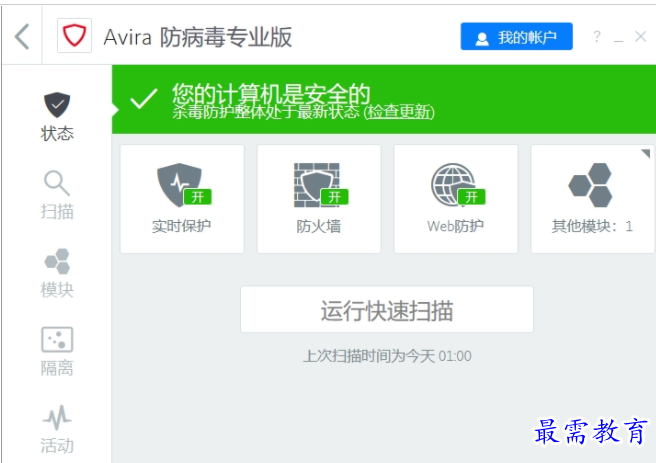Click the 上次扫描时间为今天 01:00 text
This screenshot has width=656, height=463.
387,356
